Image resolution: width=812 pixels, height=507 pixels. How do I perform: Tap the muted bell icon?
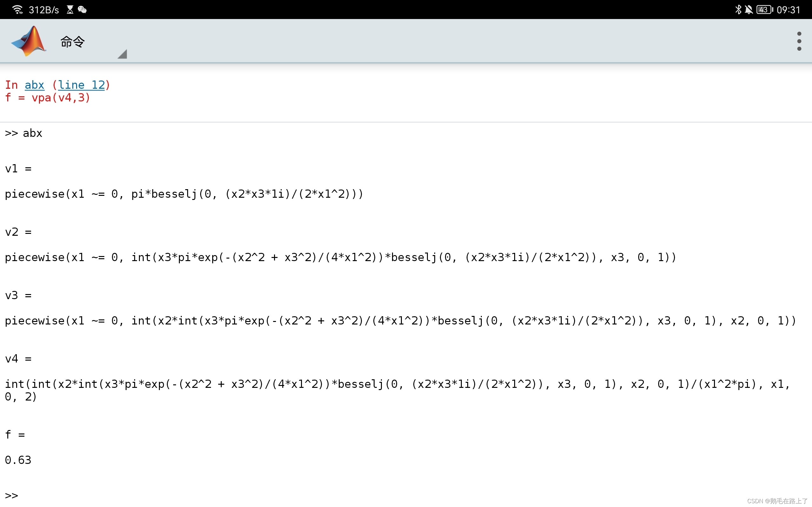point(749,10)
